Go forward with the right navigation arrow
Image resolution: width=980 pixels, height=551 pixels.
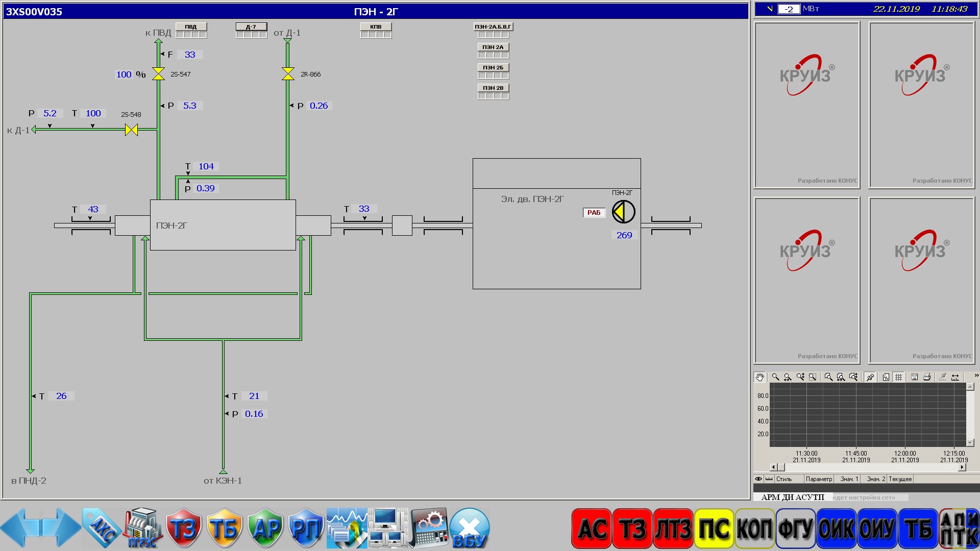pos(62,528)
